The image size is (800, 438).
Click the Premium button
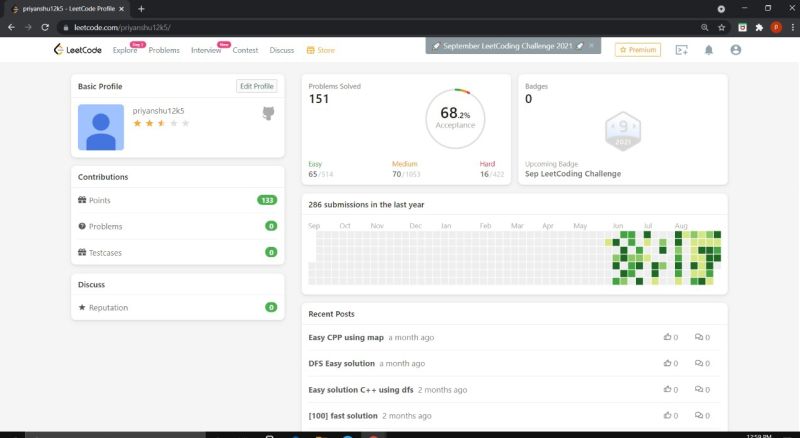[638, 50]
